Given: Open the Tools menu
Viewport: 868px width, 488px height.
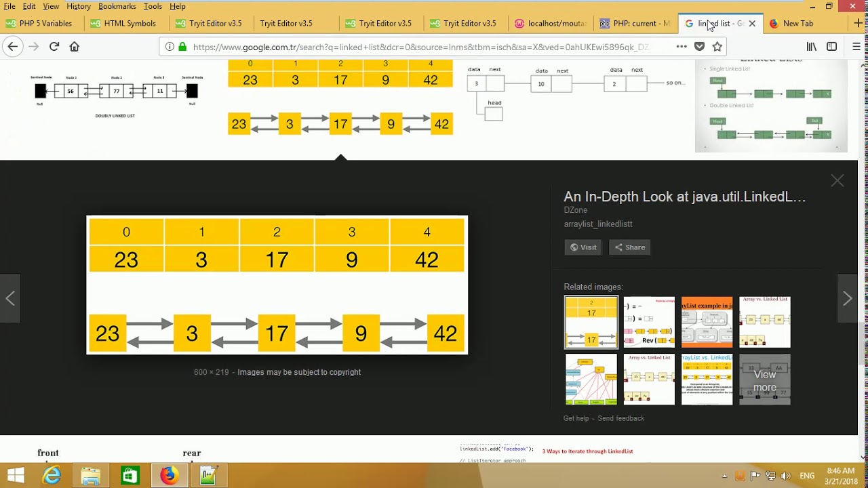Looking at the screenshot, I should coord(153,6).
